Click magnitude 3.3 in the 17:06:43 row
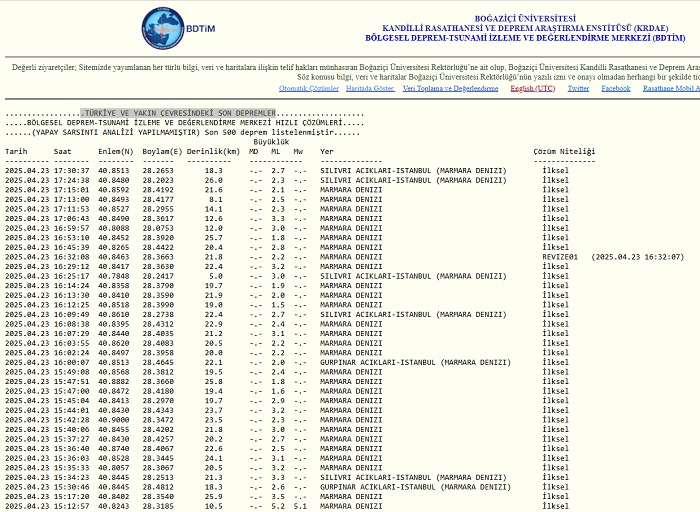 [x=278, y=219]
